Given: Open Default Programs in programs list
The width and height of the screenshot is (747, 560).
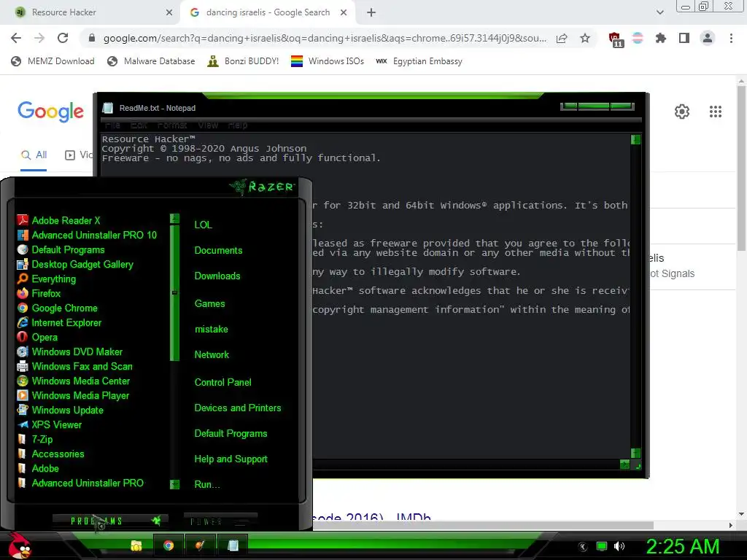Looking at the screenshot, I should pos(61,250).
